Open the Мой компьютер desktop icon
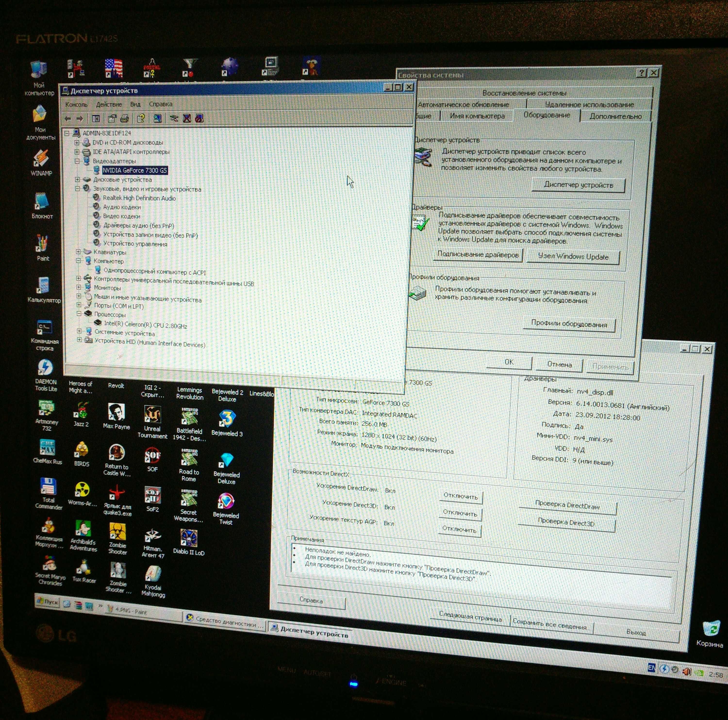This screenshot has height=720, width=728. coord(39,78)
